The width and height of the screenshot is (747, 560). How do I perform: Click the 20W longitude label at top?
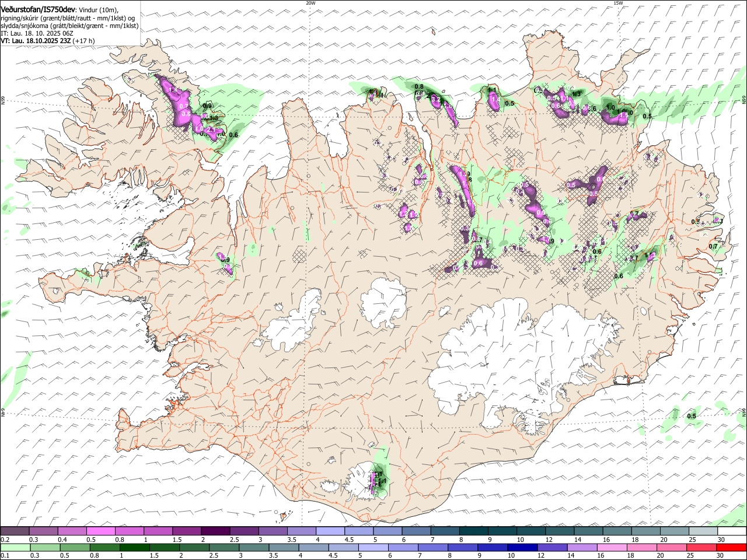[x=310, y=3]
